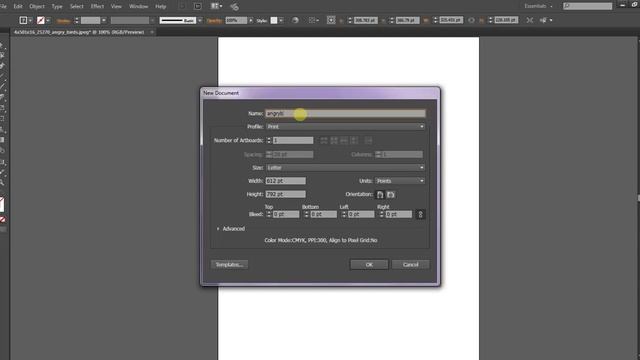Click the selection indicator icon in control bar
Image resolution: width=640 pixels, height=360 pixels.
click(23, 20)
